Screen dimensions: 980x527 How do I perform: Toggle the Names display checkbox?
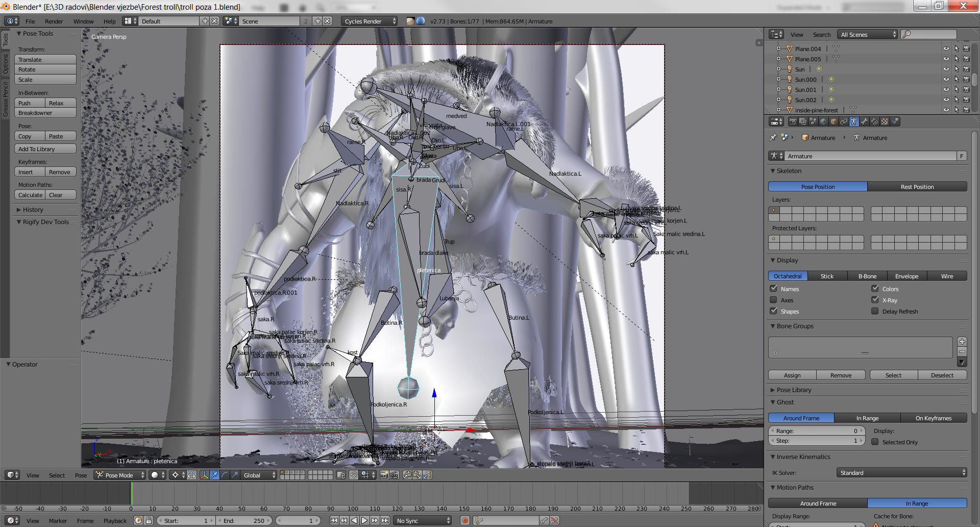click(x=774, y=289)
